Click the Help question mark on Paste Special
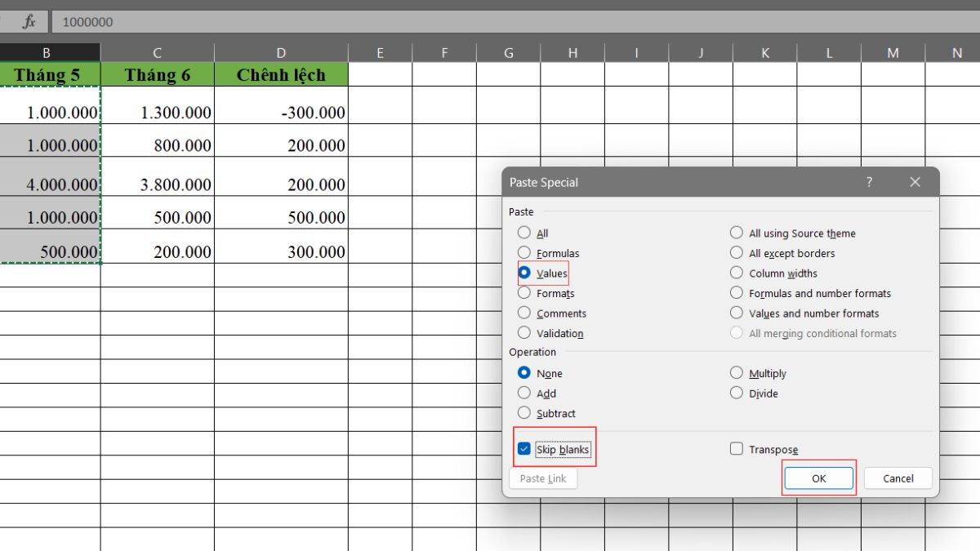This screenshot has height=551, width=980. (x=869, y=182)
